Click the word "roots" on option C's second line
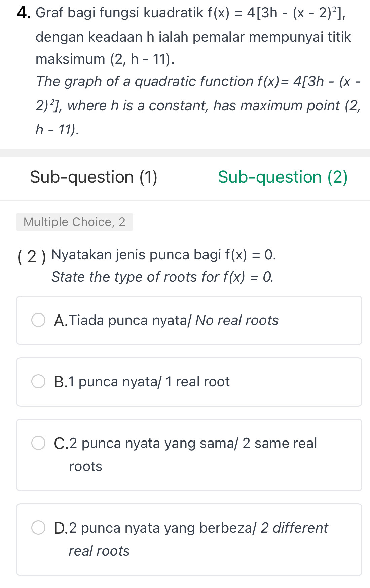The width and height of the screenshot is (370, 588). 85,466
